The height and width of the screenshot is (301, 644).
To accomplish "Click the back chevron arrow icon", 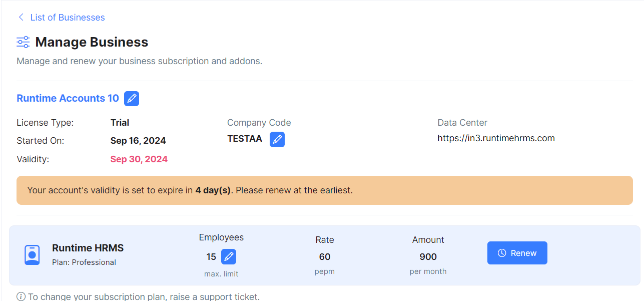I will 21,18.
